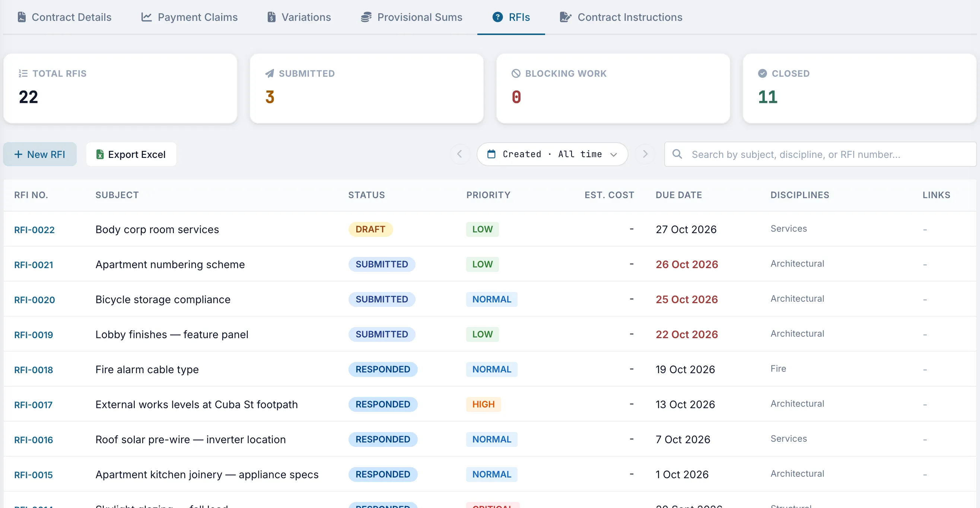Open RFI-0016 link

[34, 439]
